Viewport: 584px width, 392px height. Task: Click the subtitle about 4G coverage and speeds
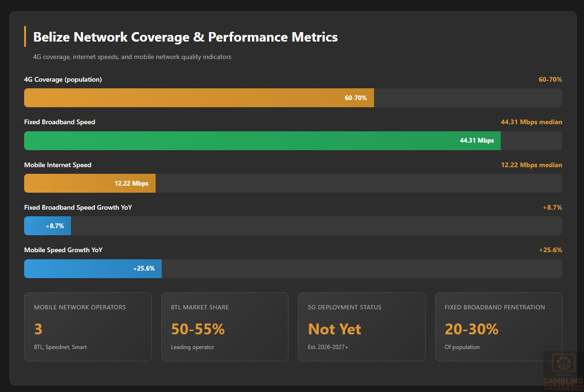pos(132,57)
